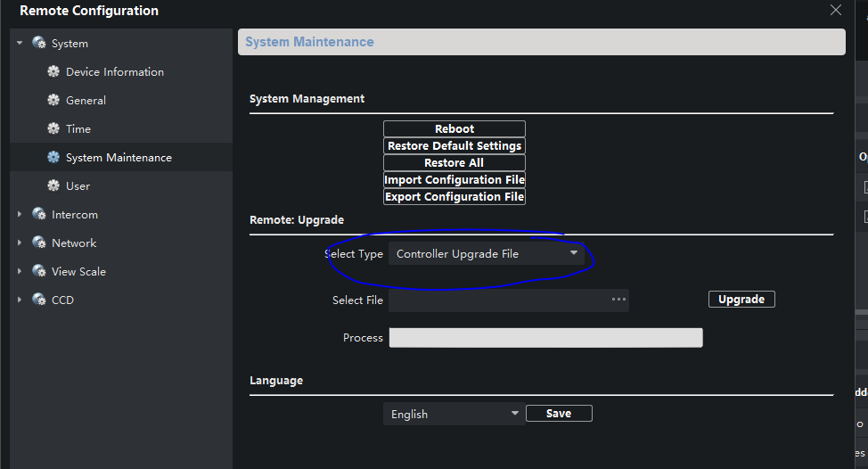Click the gear icon next to Time
This screenshot has height=469, width=868.
tap(53, 129)
